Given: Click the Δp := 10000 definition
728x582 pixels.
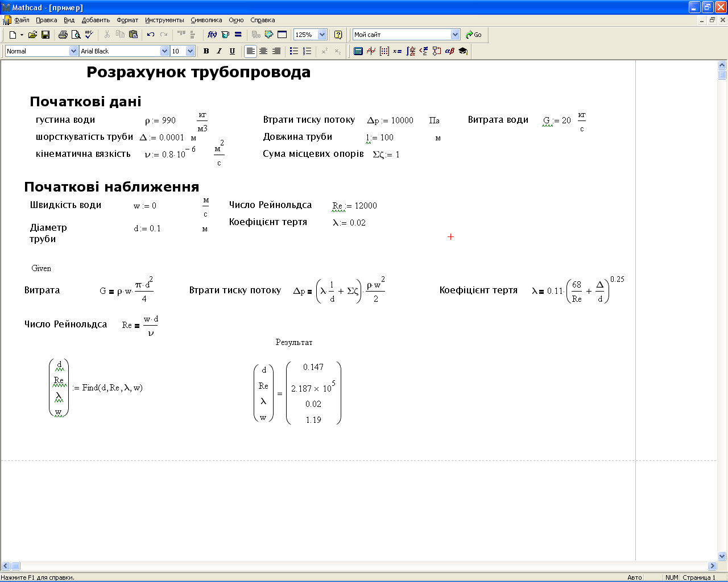Looking at the screenshot, I should (390, 120).
